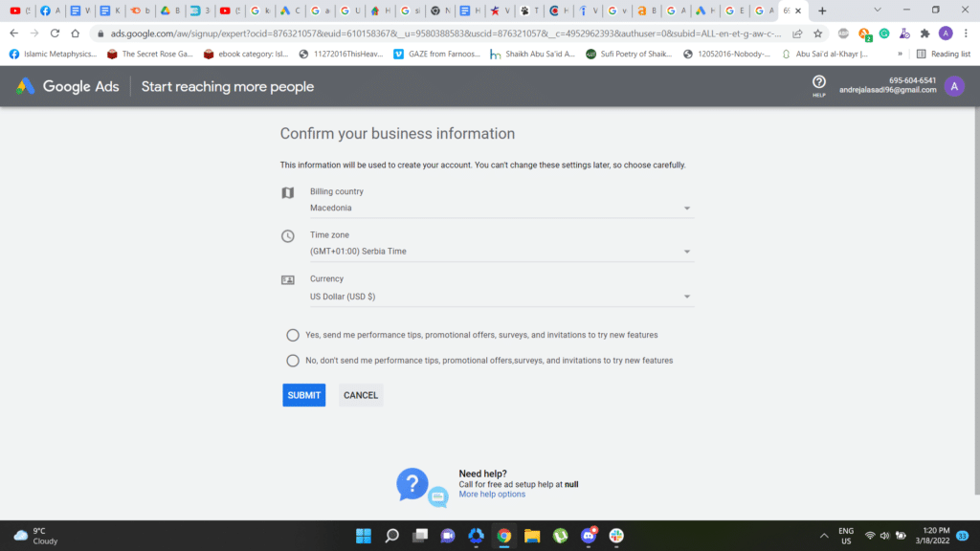
Task: Open the Time zone dropdown
Action: pyautogui.click(x=500, y=252)
